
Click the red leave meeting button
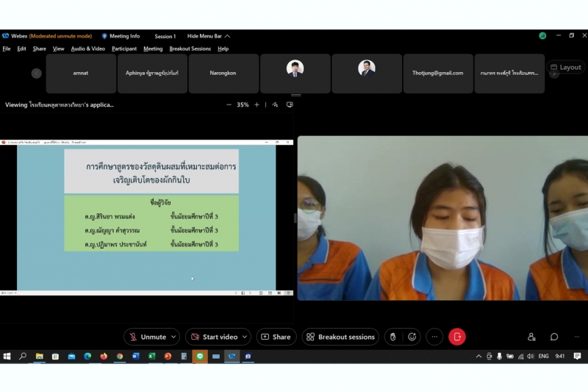(457, 337)
